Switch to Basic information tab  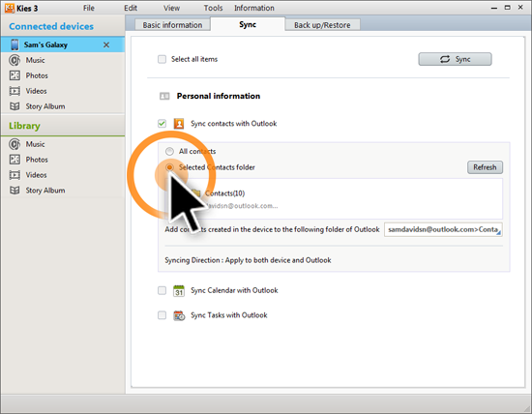172,25
